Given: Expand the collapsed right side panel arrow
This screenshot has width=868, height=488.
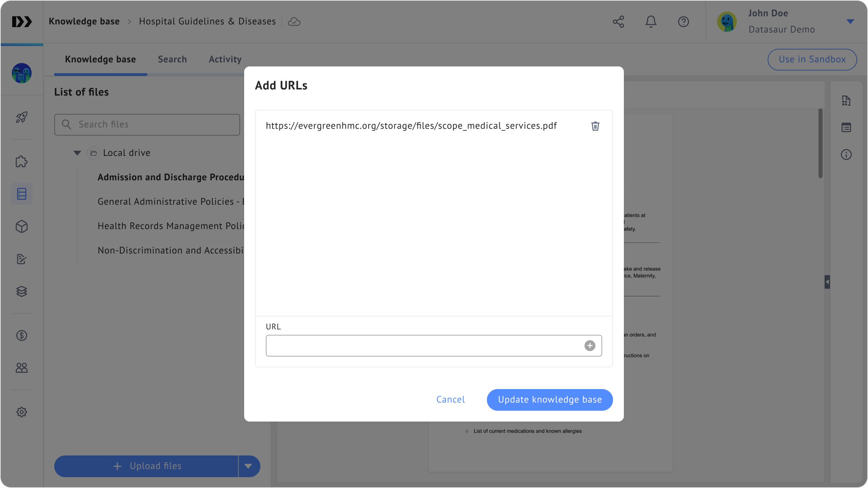Looking at the screenshot, I should pos(827,282).
